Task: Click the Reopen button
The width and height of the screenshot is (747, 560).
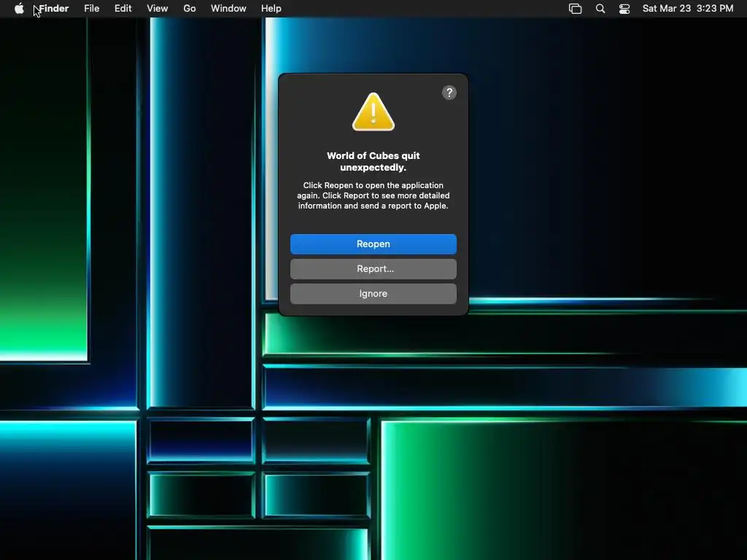Action: coord(373,244)
